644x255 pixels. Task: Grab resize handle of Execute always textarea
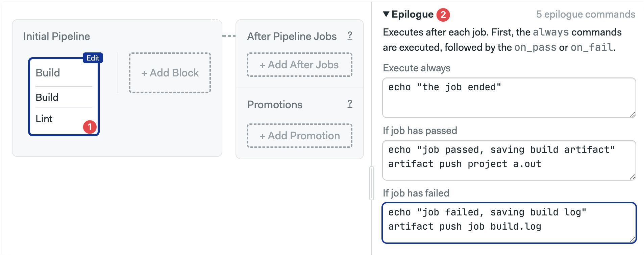(632, 114)
